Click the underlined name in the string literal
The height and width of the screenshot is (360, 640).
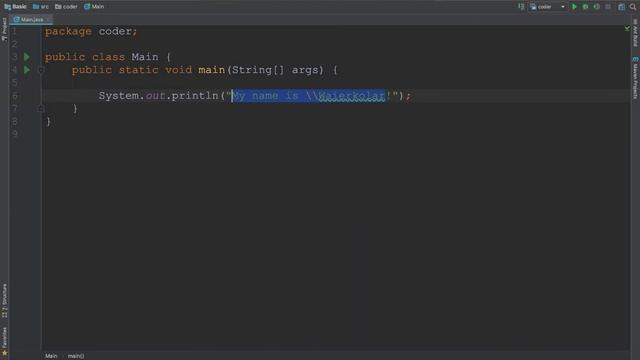coord(352,96)
